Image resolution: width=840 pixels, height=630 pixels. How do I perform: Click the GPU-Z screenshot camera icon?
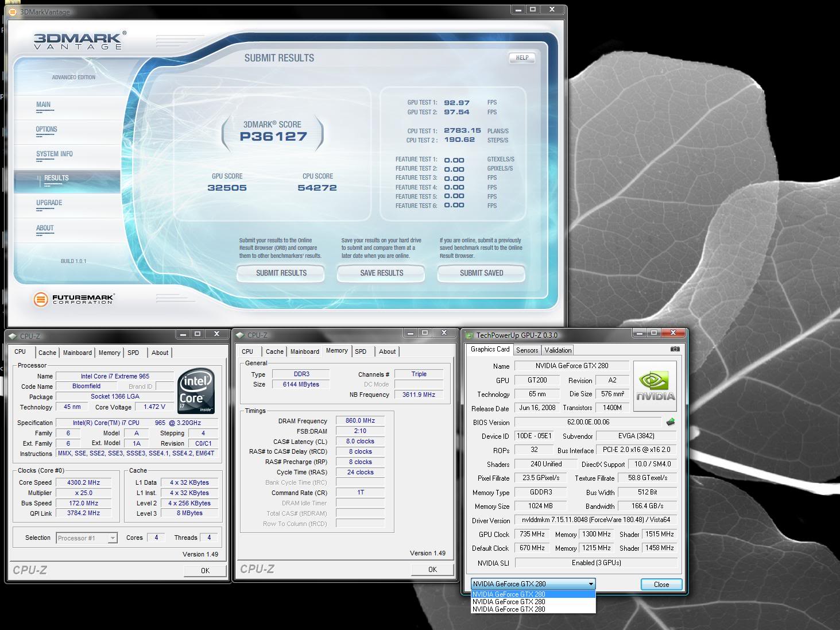pos(675,349)
